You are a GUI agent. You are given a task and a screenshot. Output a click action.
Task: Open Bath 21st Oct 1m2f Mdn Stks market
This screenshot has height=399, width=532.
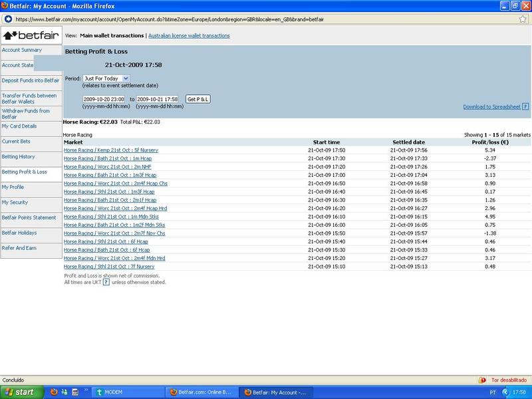coord(114,225)
